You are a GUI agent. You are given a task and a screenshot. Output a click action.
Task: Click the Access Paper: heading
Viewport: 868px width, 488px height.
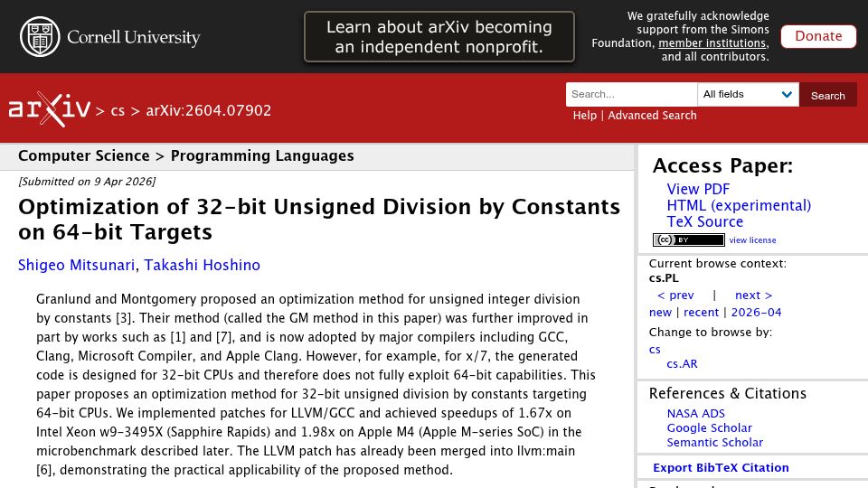(722, 166)
